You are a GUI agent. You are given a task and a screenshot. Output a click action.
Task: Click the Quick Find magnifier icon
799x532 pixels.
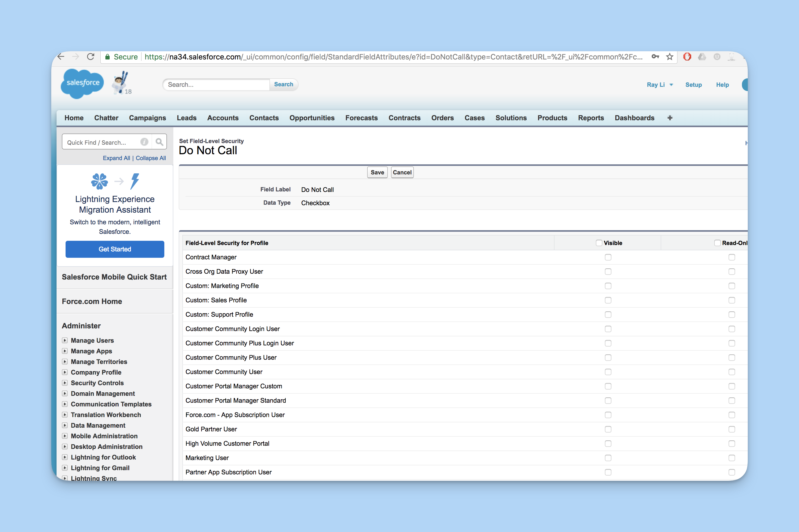[x=159, y=142]
